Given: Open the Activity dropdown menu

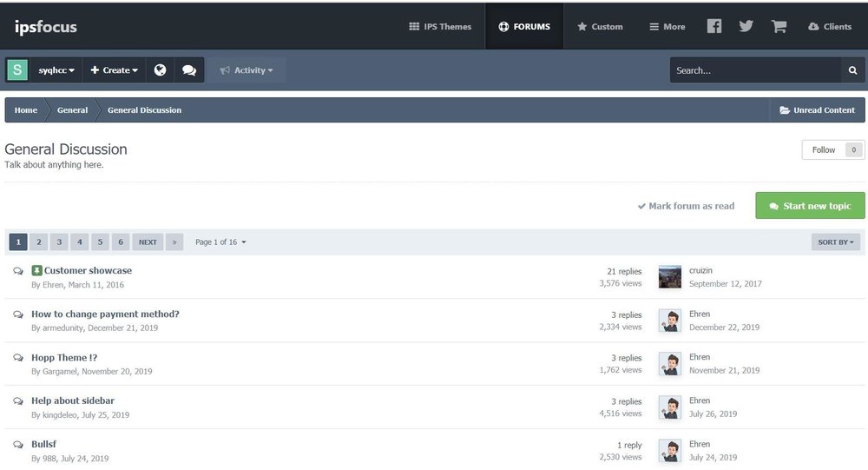Looking at the screenshot, I should pyautogui.click(x=247, y=70).
